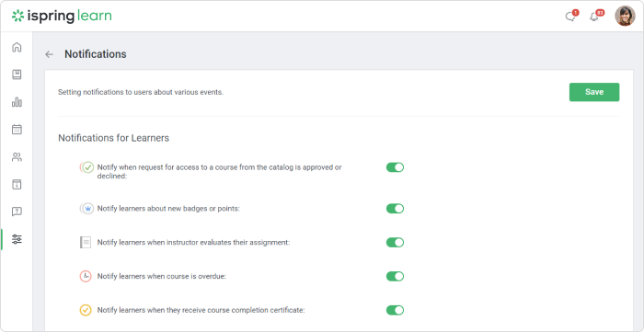Toggle off course access request notifications

(x=395, y=167)
